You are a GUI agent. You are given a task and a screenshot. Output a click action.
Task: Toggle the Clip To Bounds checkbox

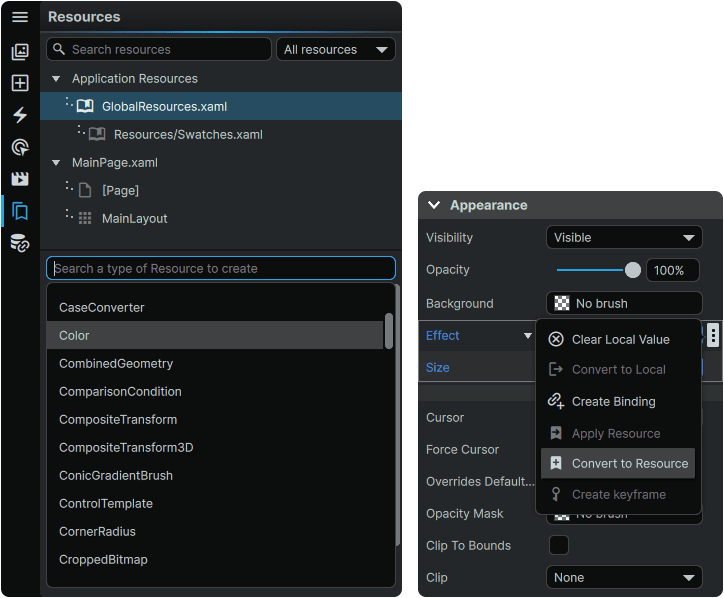pos(559,545)
